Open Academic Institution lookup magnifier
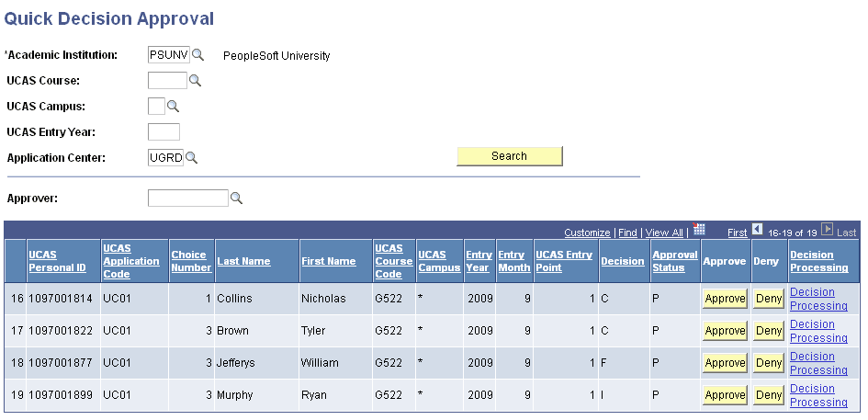The width and height of the screenshot is (868, 420). click(198, 55)
